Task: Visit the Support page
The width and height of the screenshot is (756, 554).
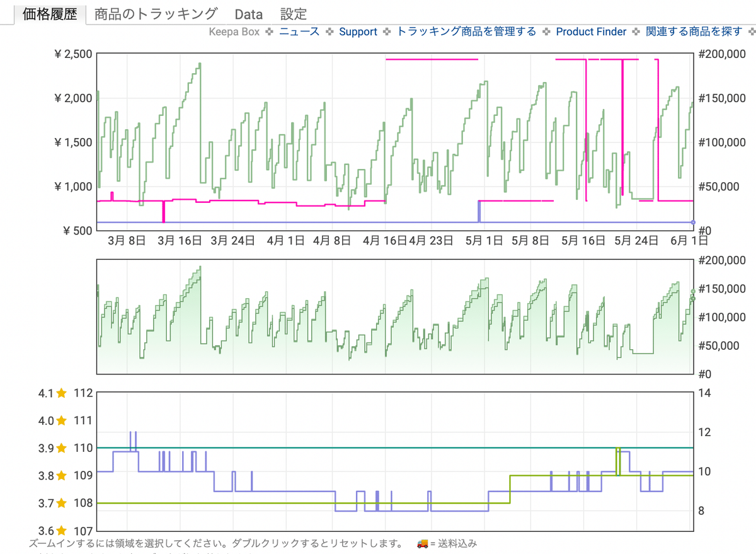Action: 358,32
